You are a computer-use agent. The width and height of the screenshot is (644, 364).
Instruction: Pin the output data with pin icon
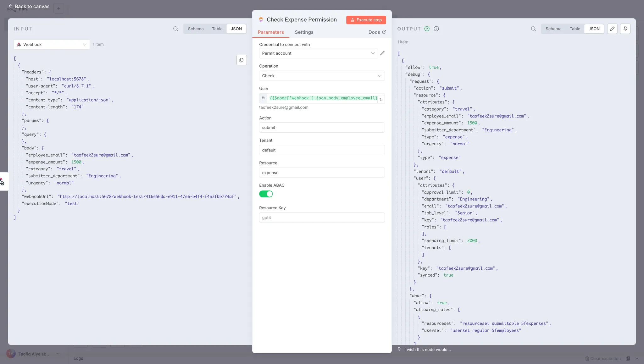pyautogui.click(x=625, y=29)
